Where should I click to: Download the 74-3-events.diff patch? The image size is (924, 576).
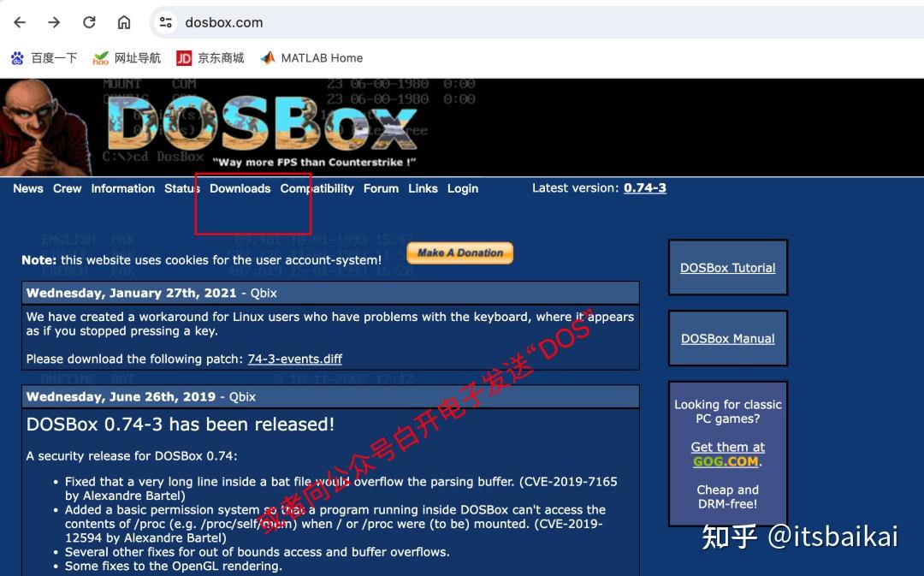(294, 359)
